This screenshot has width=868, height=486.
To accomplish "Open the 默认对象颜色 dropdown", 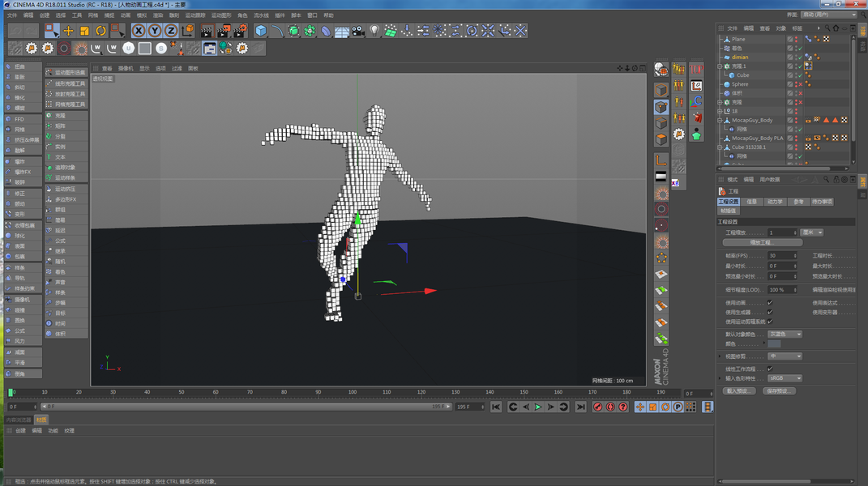I will point(785,334).
